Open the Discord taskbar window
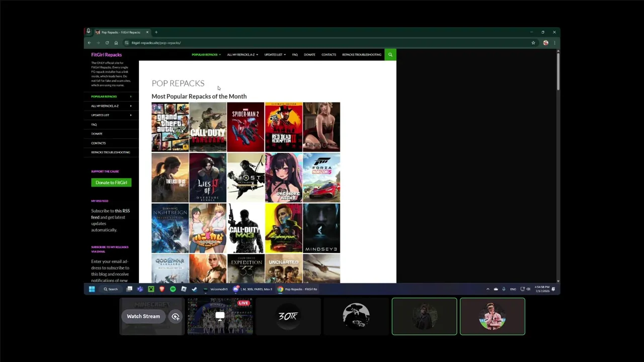Viewport: 644px width, 362px height. [x=254, y=289]
